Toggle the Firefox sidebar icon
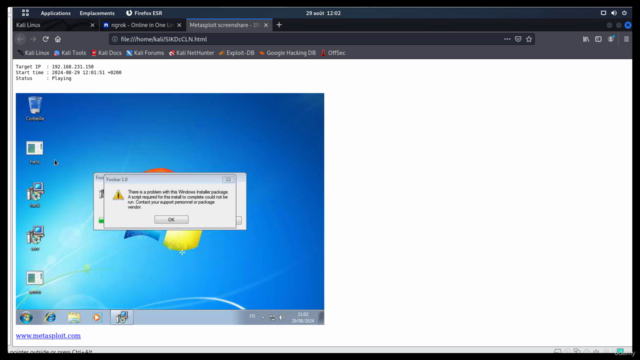640x360 pixels. [x=598, y=39]
